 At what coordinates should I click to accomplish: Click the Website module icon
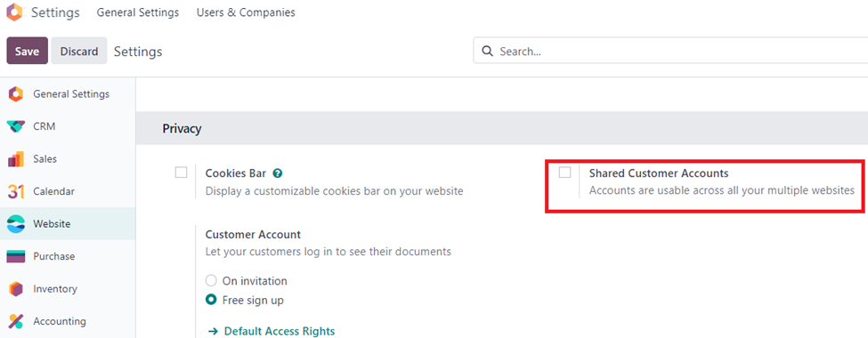pyautogui.click(x=15, y=224)
